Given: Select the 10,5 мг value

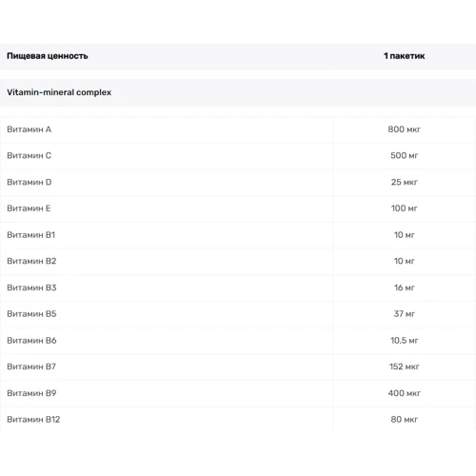Looking at the screenshot, I should 404,341.
